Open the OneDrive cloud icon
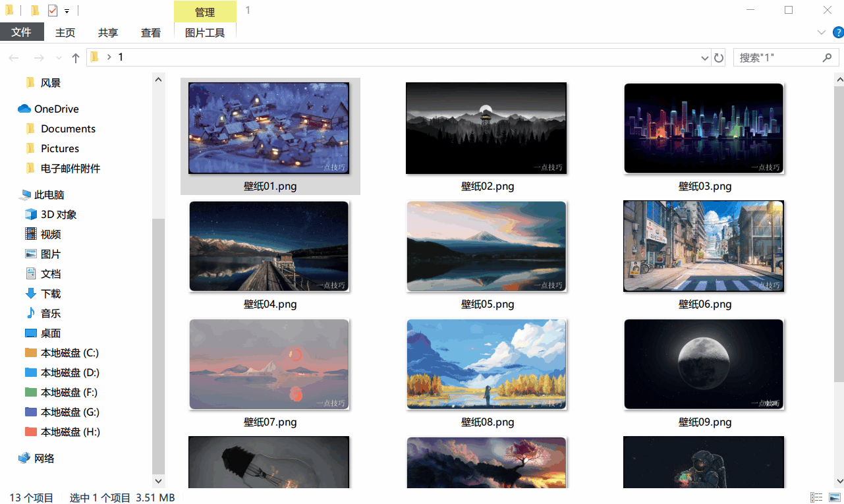844x504 pixels. [x=24, y=109]
